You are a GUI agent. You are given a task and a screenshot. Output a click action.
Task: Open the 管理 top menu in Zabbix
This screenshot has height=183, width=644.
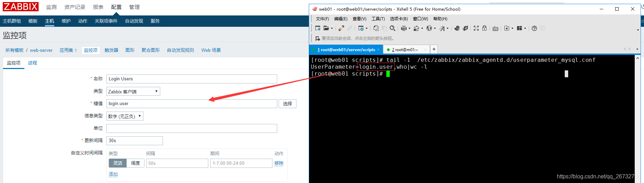tap(134, 7)
